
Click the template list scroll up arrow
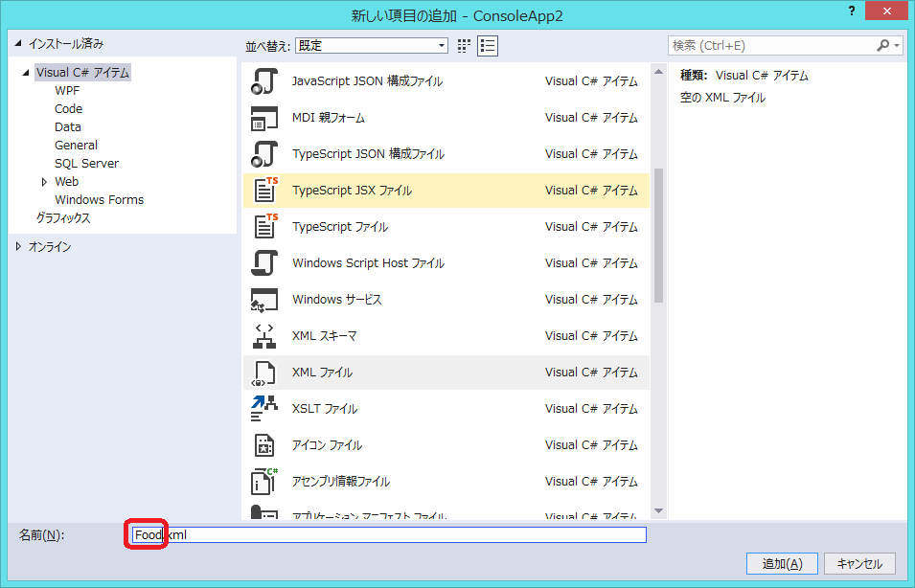click(x=659, y=72)
